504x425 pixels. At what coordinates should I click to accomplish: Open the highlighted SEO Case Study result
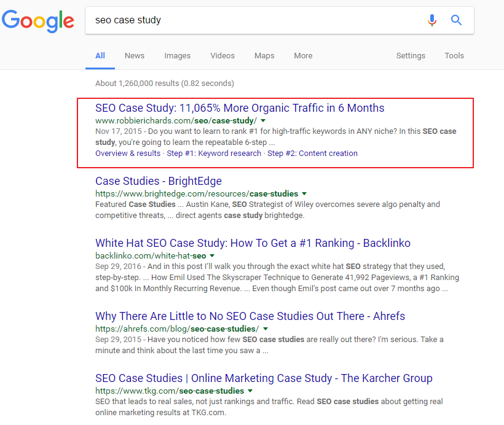tap(239, 107)
